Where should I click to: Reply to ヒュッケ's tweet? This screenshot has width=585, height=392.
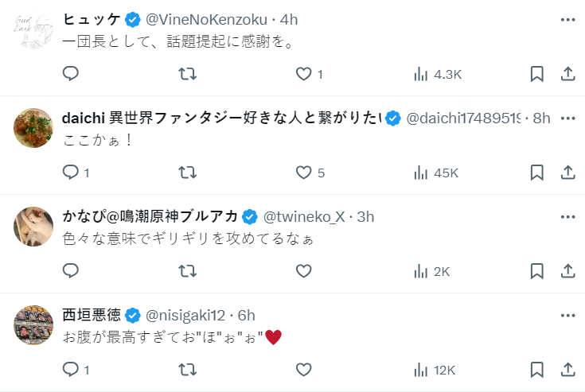coord(71,74)
